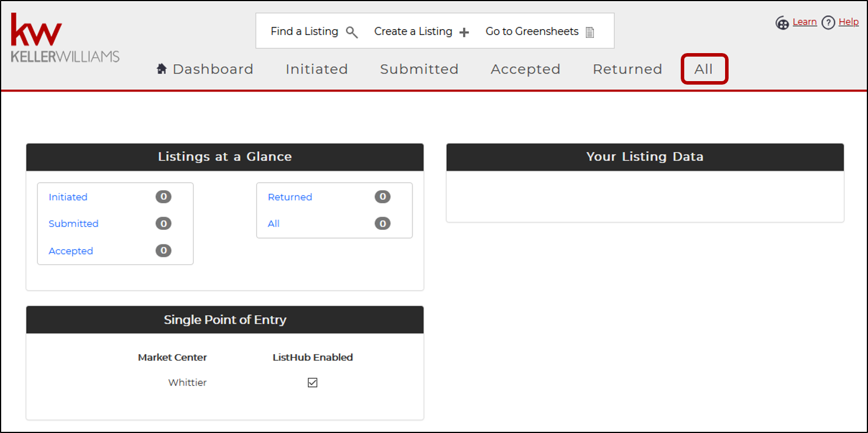Click Initiated link in Listings at a Glance
The width and height of the screenshot is (868, 433).
(x=68, y=197)
